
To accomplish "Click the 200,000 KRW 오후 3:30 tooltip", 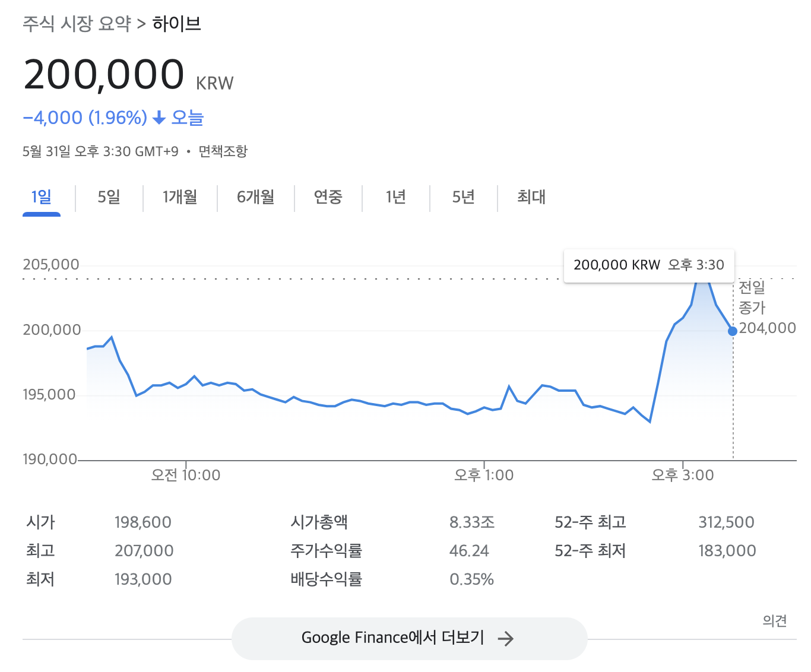I will coord(649,265).
